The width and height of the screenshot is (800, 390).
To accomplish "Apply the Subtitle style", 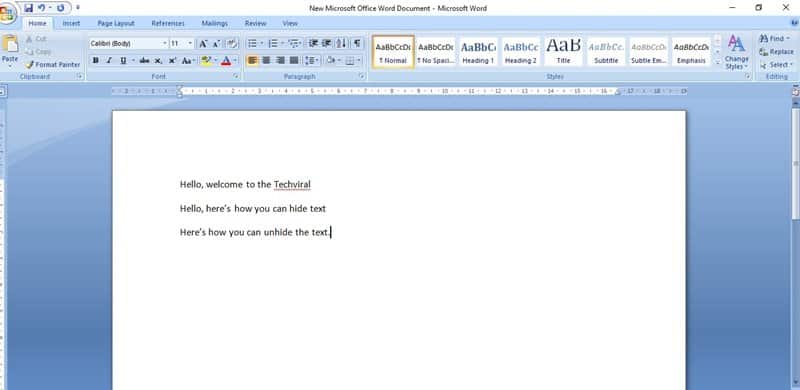I will [x=606, y=52].
